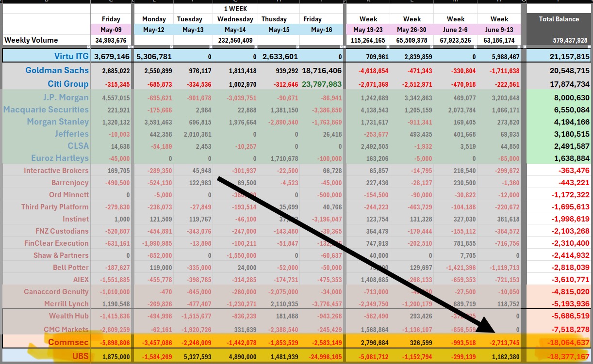Viewport: 593px width, 364px height.
Task: Select the UBS total balance -18,377,167
Action: coord(568,356)
